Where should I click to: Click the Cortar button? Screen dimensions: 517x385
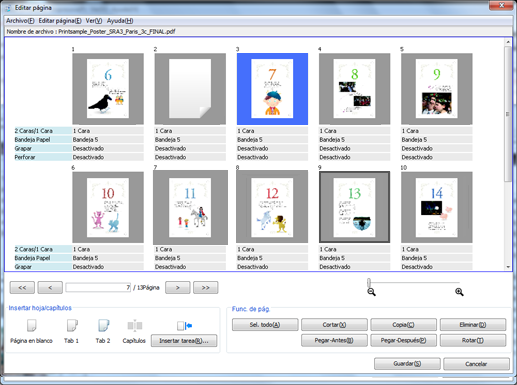[x=334, y=324]
